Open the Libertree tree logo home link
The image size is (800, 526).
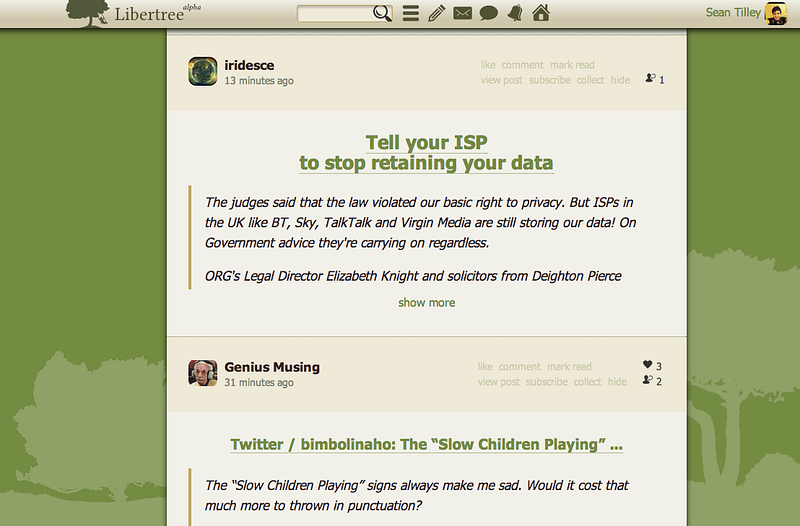(134, 14)
